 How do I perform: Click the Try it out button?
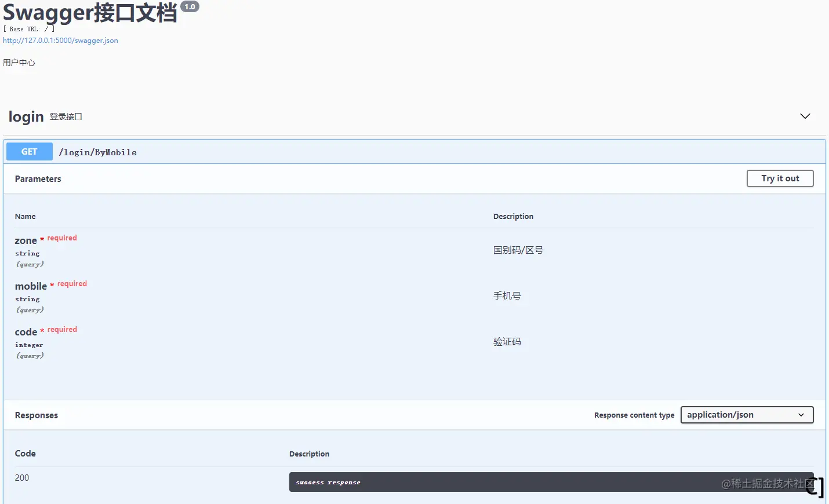[780, 178]
